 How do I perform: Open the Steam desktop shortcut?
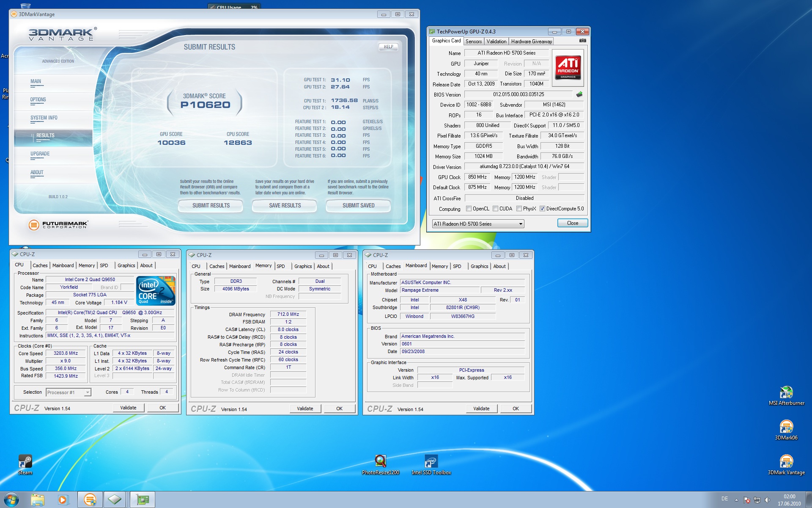25,465
